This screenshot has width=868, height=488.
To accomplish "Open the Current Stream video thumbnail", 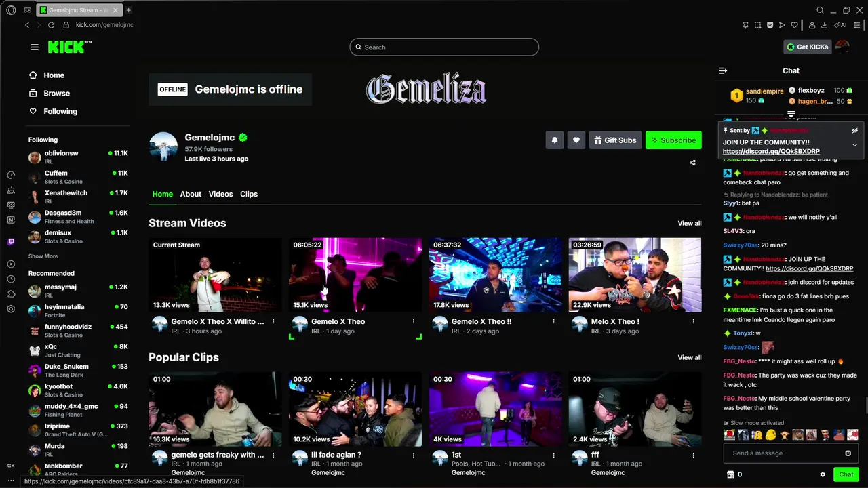I will (x=215, y=274).
